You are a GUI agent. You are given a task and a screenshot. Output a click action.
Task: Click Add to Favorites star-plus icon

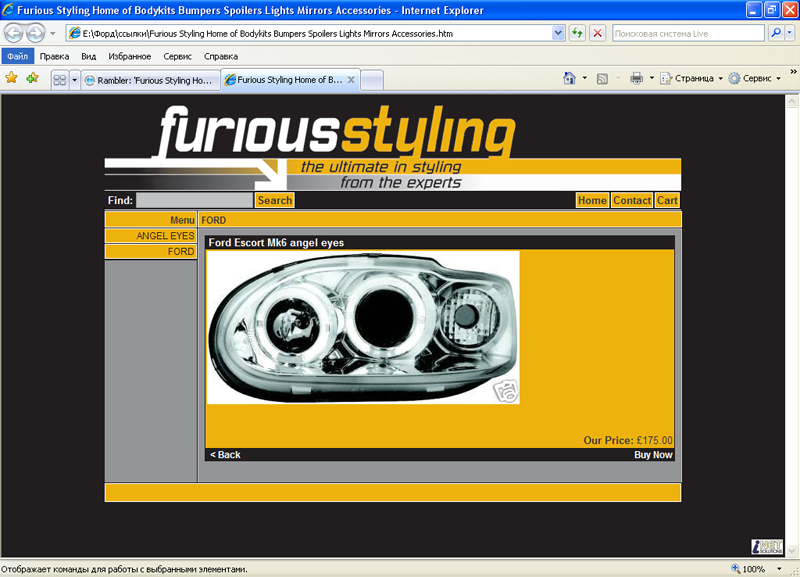pos(33,78)
